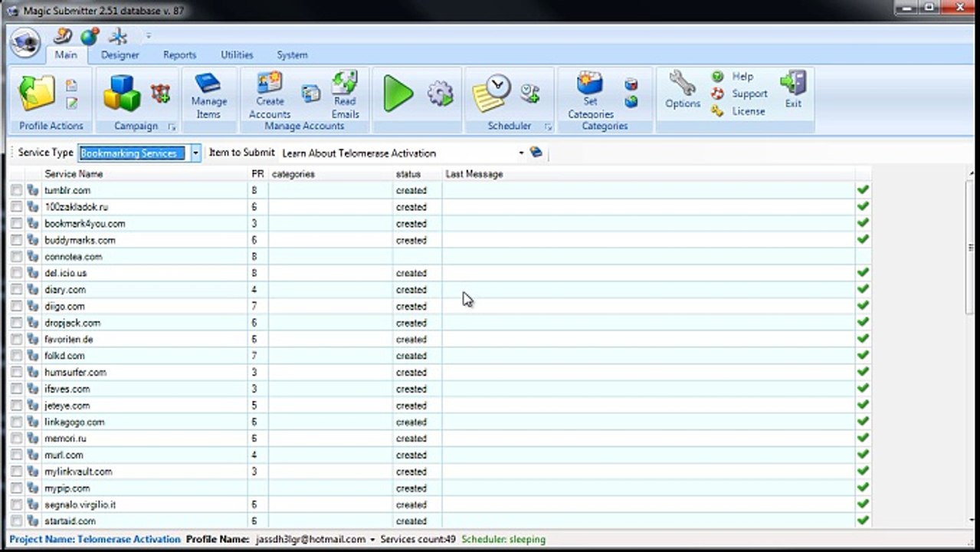Sort by status column header
980x552 pixels.
coord(417,174)
